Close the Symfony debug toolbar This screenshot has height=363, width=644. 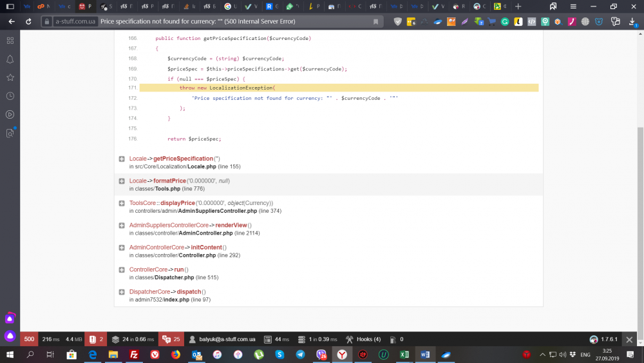(629, 339)
